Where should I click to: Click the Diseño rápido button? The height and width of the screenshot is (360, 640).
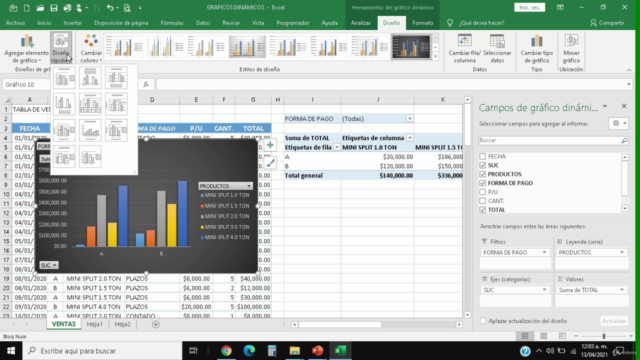click(x=61, y=48)
